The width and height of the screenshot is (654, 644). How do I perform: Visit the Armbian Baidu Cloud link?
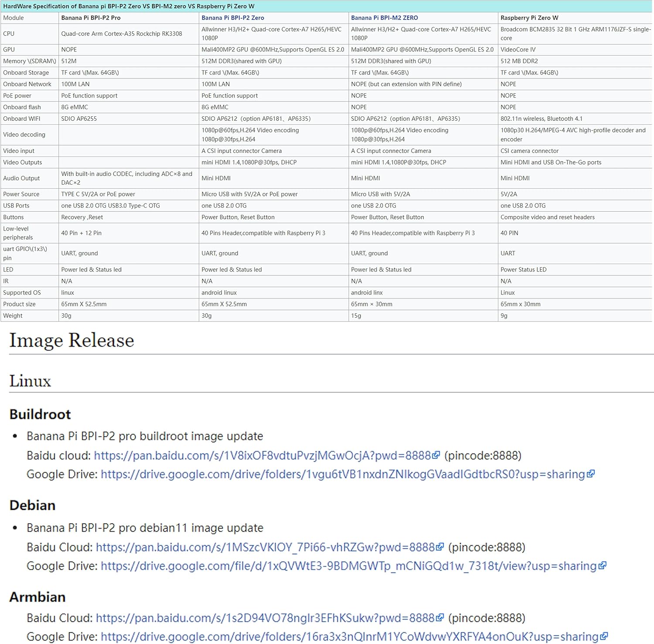(x=265, y=618)
